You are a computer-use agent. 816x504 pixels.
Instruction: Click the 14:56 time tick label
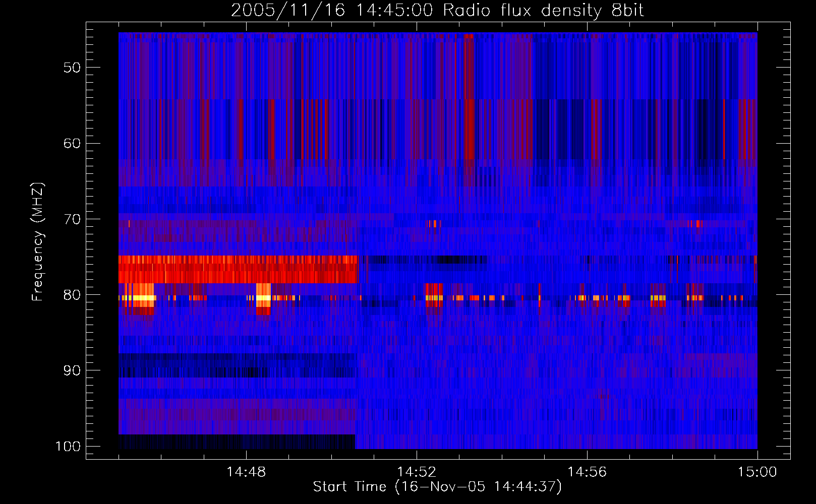[x=587, y=472]
